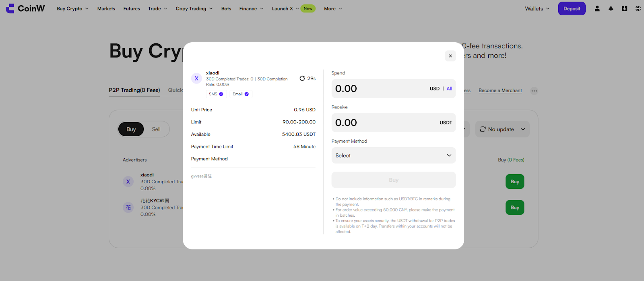Click the xiaodi name in advertisers list
Screen dimensions: 644x281
(147, 175)
